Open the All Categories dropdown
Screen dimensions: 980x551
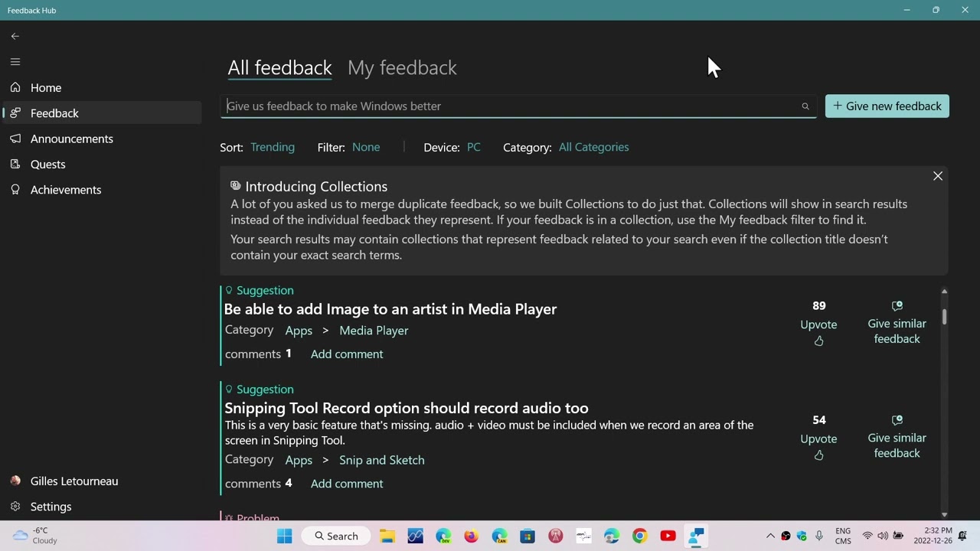pos(593,147)
